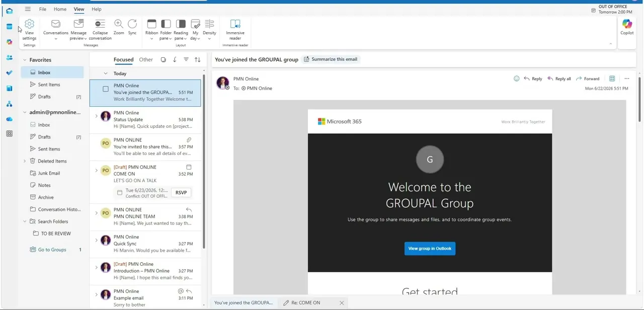Screen dimensions: 644x310
Task: Open Message preview options
Action: (78, 30)
